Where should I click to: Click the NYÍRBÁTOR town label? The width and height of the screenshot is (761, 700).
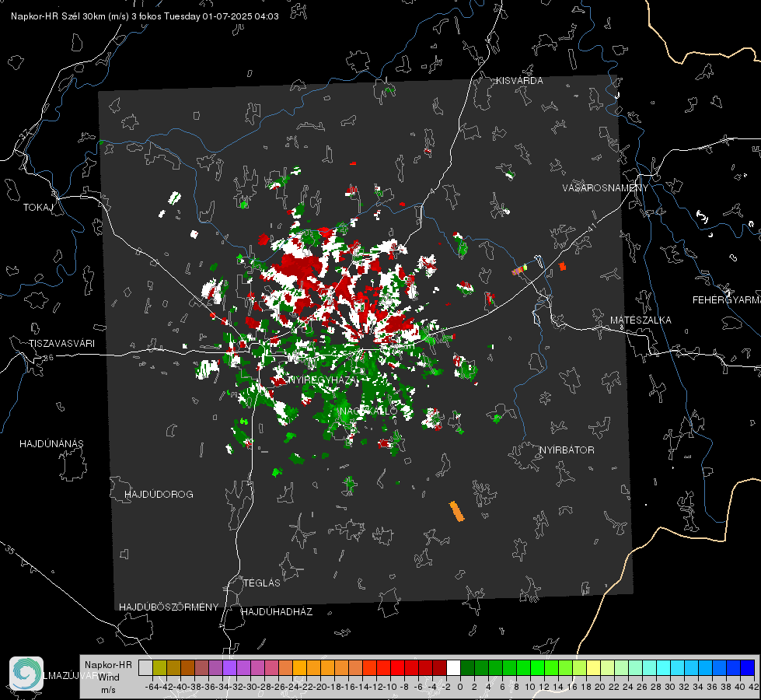[x=567, y=450]
